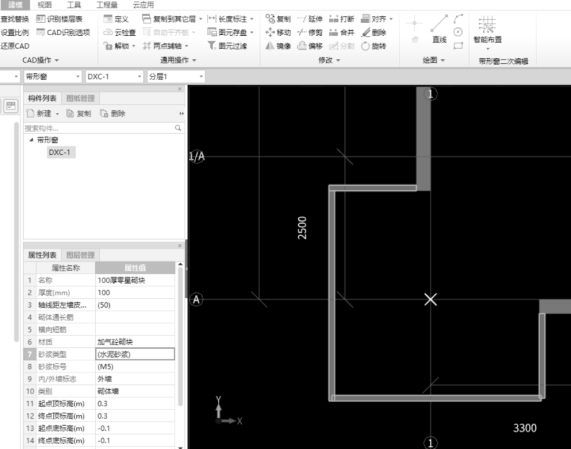Switch to the 视图 ribbon tab
571x449 pixels.
coord(44,5)
